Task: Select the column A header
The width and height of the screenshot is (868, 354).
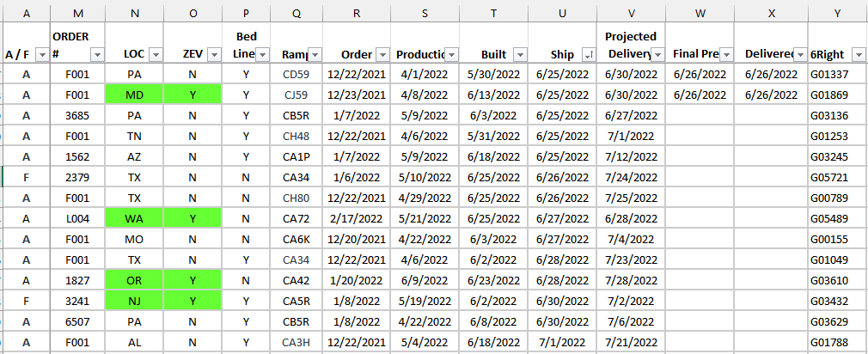Action: coord(25,13)
